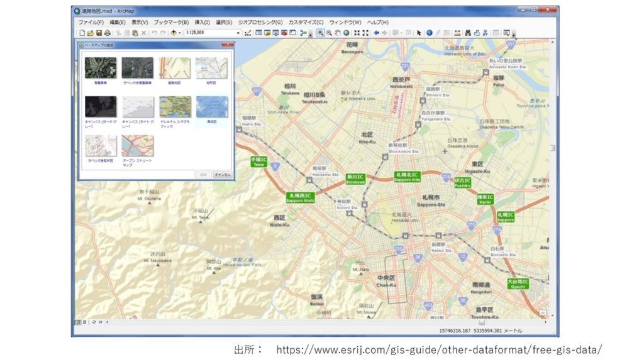Select the ナショナル ジオグラフィック basemap thumbnail
This screenshot has width=644, height=362.
(175, 107)
